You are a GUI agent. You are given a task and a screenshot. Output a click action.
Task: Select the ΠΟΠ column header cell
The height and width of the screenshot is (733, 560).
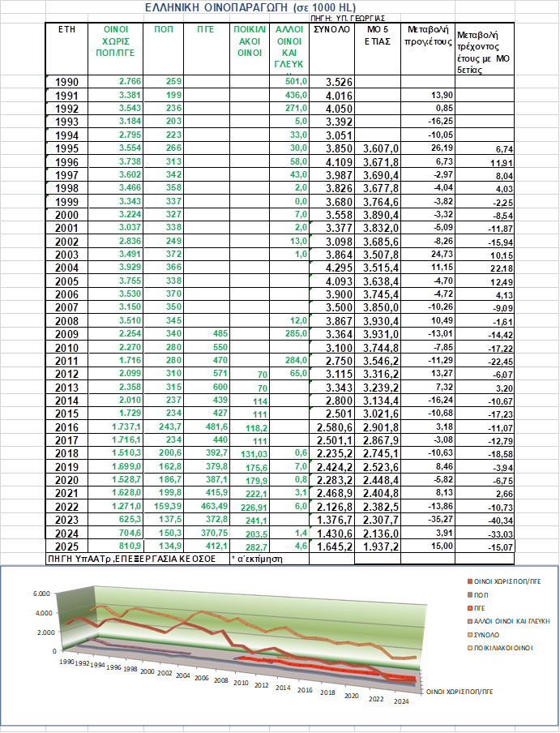tap(162, 29)
